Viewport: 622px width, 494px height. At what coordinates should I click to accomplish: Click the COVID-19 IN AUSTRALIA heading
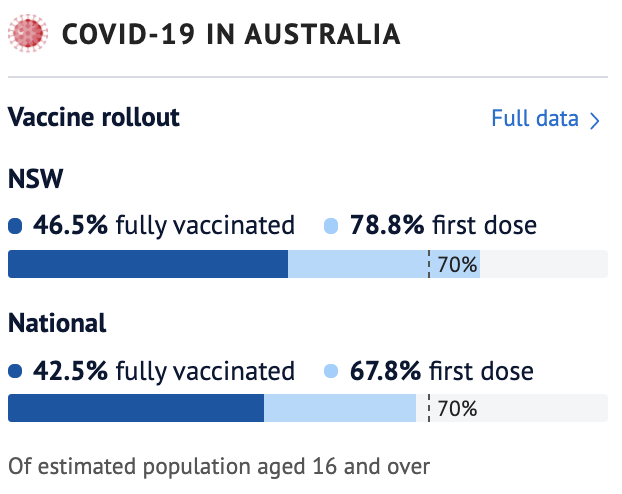(x=231, y=34)
